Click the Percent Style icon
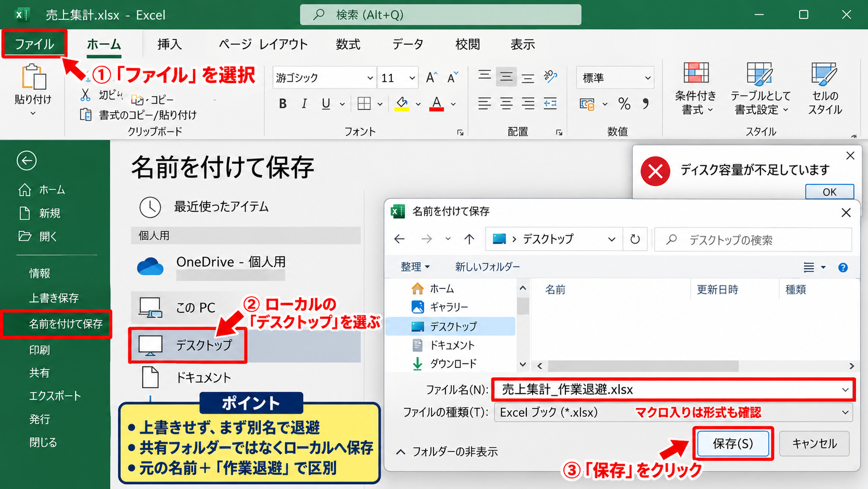The width and height of the screenshot is (868, 489). (624, 104)
